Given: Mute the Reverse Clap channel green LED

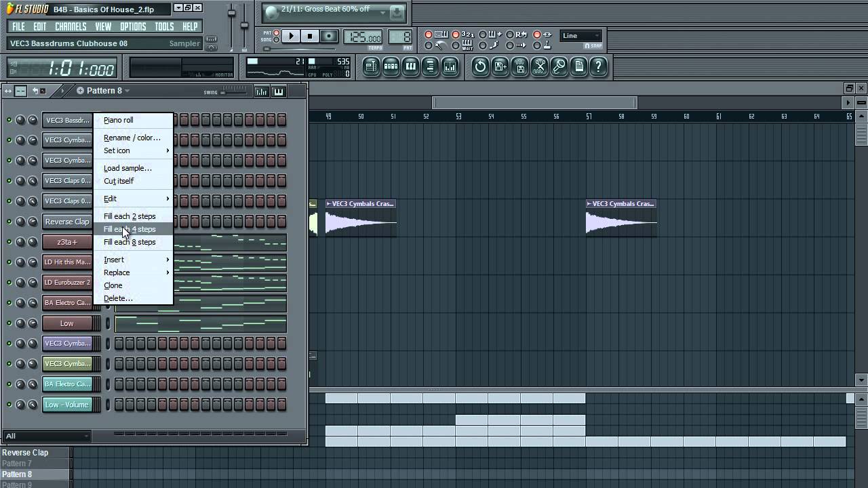Looking at the screenshot, I should (9, 222).
